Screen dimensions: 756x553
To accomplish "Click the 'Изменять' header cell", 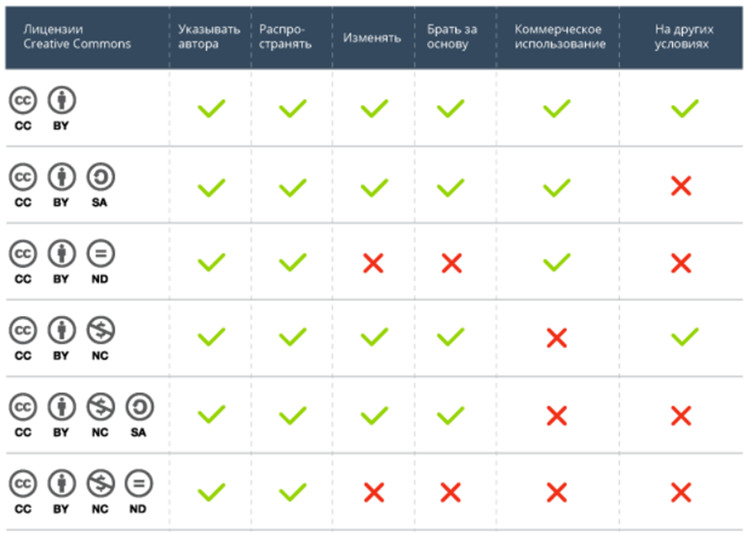I will pyautogui.click(x=372, y=37).
